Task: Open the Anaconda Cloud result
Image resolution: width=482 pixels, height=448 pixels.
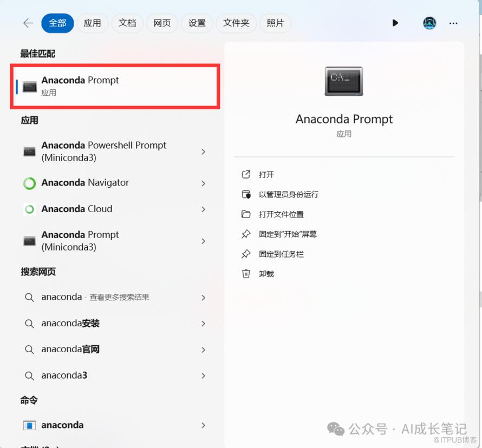Action: click(115, 209)
